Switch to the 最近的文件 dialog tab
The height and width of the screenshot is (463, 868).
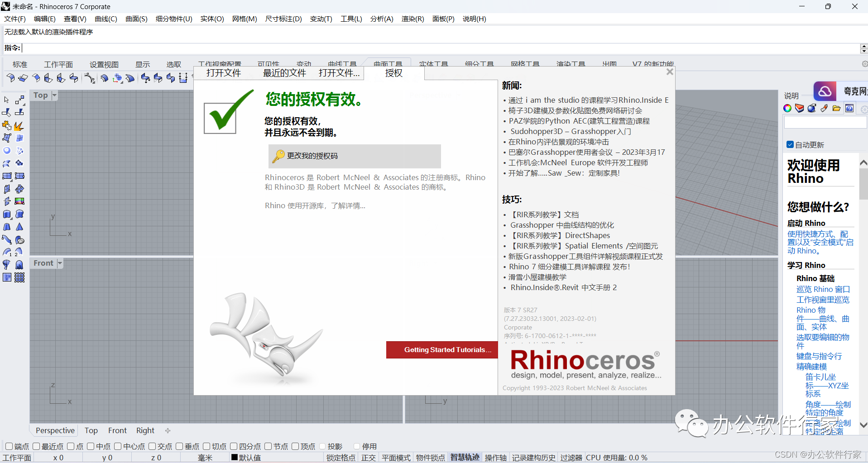pos(284,73)
